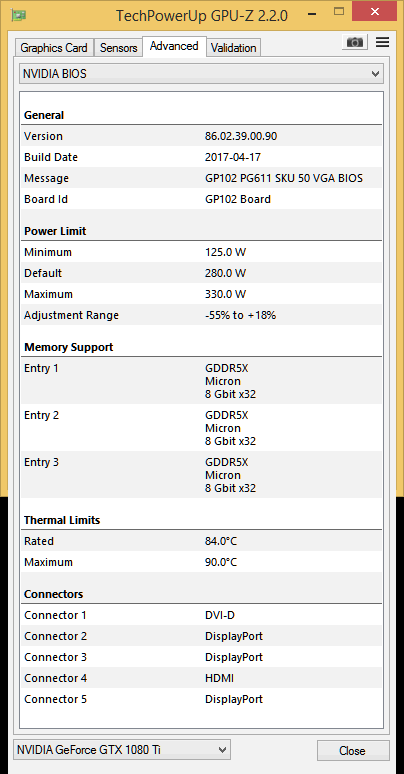Viewport: 404px width, 774px height.
Task: Click the Thermal Limits section header
Action: click(x=62, y=520)
